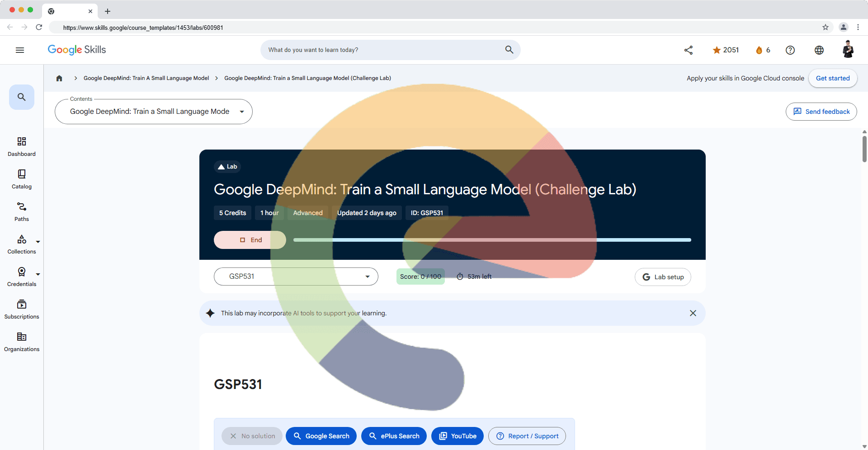Click the ID: GSP531 tag
Viewport: 868px width, 450px height.
pyautogui.click(x=427, y=213)
